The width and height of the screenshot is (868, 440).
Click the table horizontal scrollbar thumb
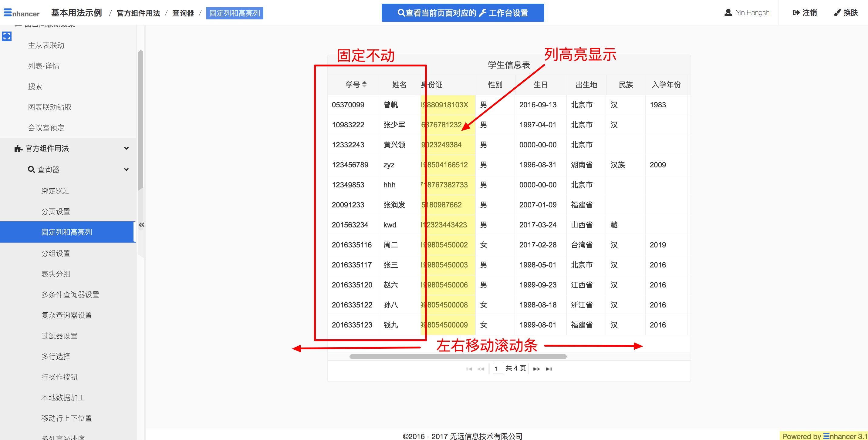(458, 356)
